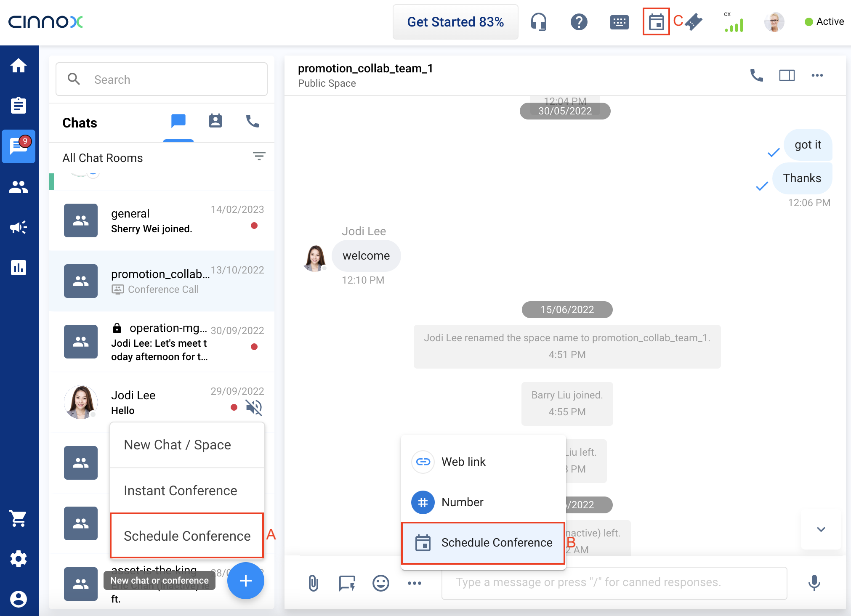Click the Search chats input field
Image resolution: width=851 pixels, height=616 pixels.
pyautogui.click(x=162, y=80)
